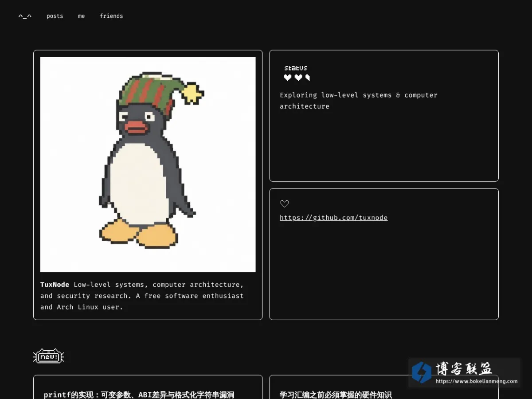Image resolution: width=532 pixels, height=399 pixels.
Task: Click the bold TuxNode name text
Action: (55, 285)
